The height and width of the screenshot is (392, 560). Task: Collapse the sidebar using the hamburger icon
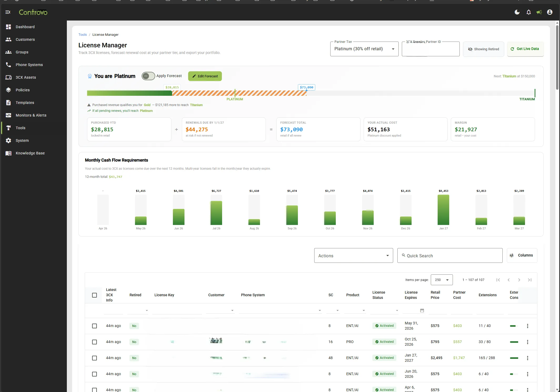[x=8, y=12]
